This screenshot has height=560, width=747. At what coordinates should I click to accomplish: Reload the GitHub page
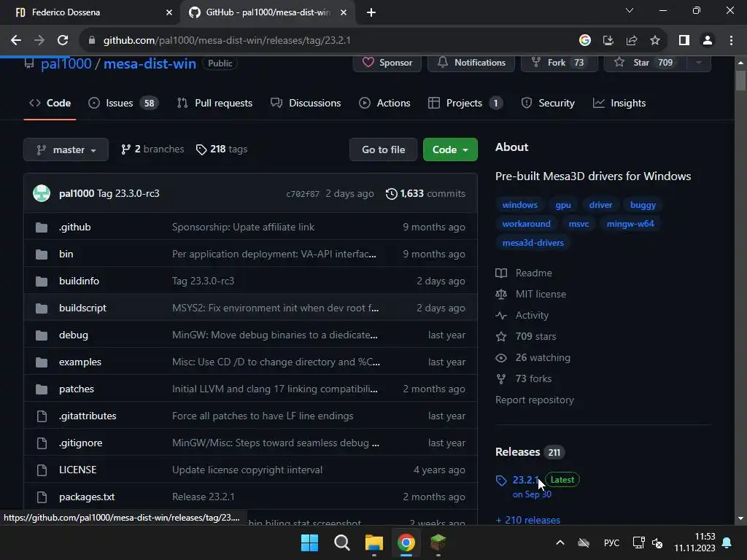click(63, 41)
